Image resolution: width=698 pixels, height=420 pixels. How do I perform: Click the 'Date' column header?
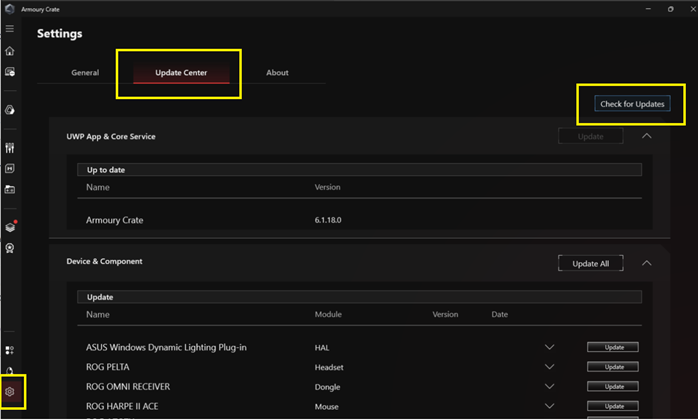click(499, 314)
